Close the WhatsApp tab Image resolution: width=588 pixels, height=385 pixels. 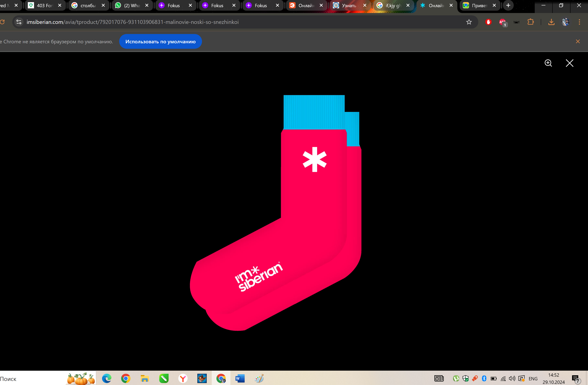[147, 5]
